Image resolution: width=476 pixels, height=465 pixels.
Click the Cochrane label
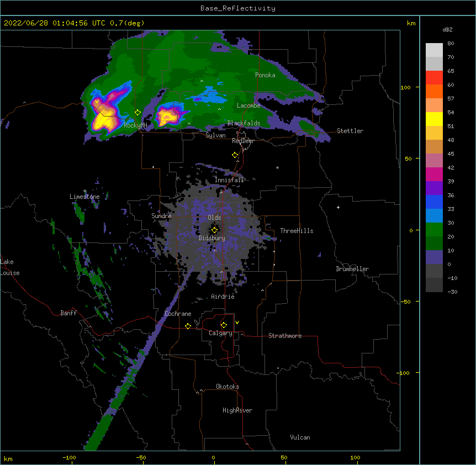pyautogui.click(x=178, y=314)
